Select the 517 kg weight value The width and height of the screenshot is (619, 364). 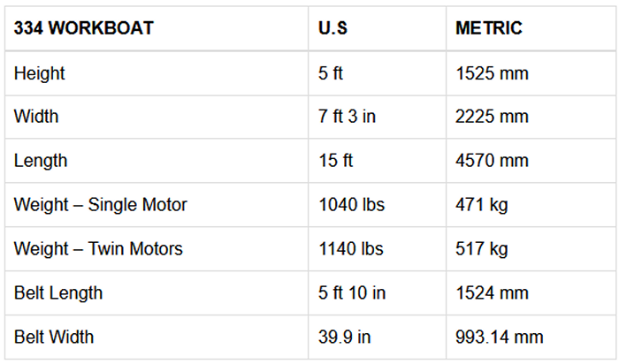click(x=482, y=249)
